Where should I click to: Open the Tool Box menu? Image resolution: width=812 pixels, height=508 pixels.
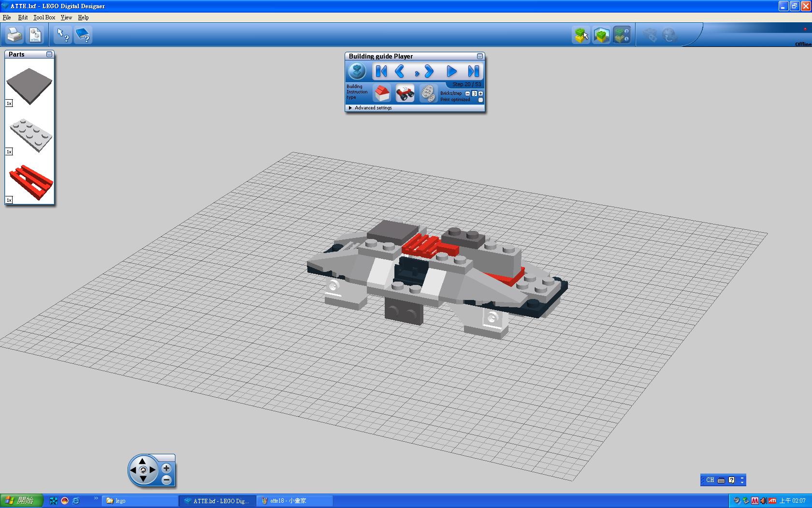click(x=44, y=17)
